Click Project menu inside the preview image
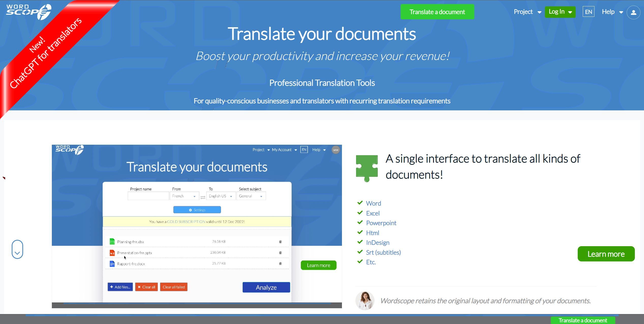 [x=261, y=150]
